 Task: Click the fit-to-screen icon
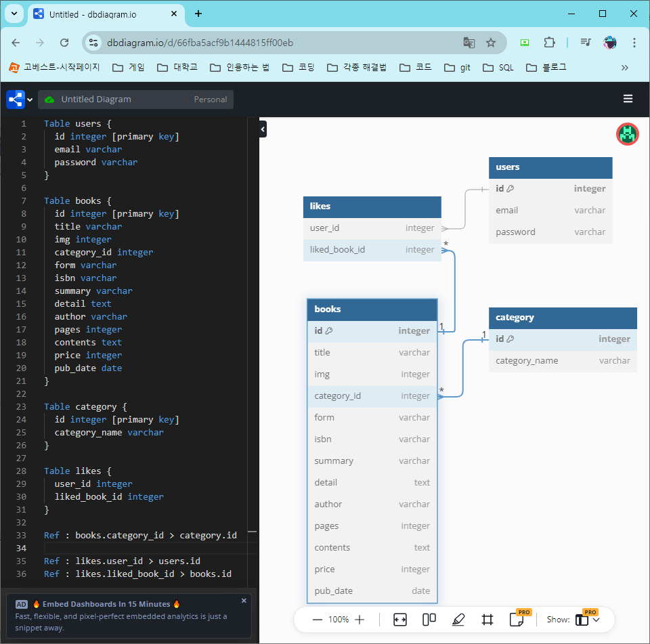[x=399, y=620]
